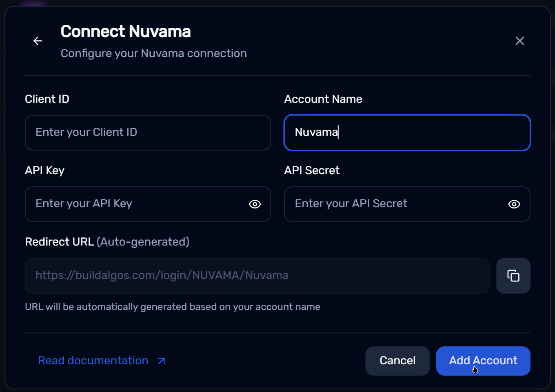
Task: Submit with the Add Account button
Action: point(483,361)
